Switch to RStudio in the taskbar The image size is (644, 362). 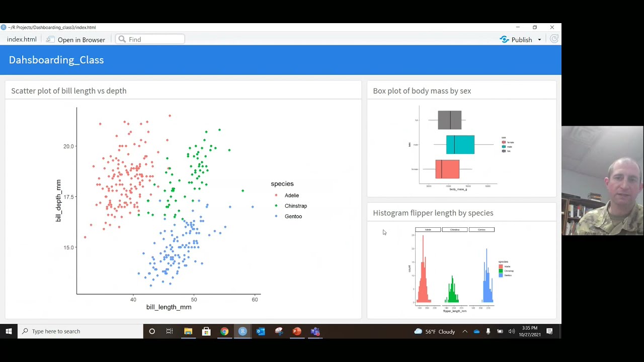point(243,331)
